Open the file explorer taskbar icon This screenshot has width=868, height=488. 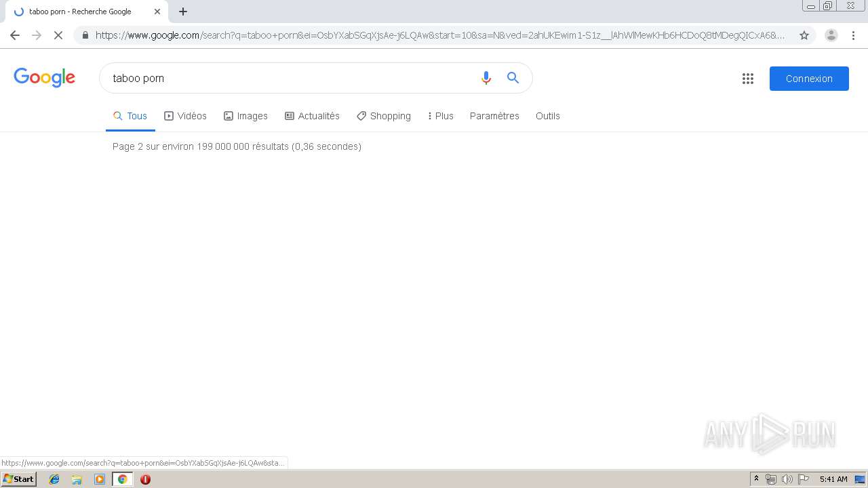77,479
